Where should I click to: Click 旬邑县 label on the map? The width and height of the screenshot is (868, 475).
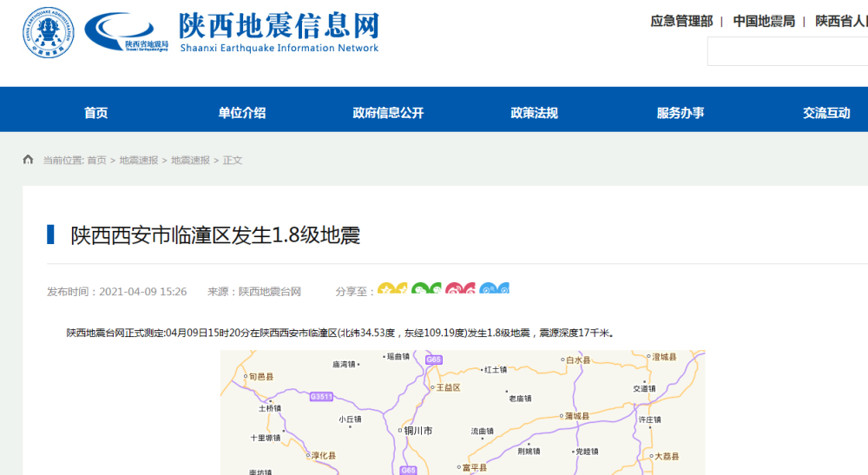(x=261, y=377)
